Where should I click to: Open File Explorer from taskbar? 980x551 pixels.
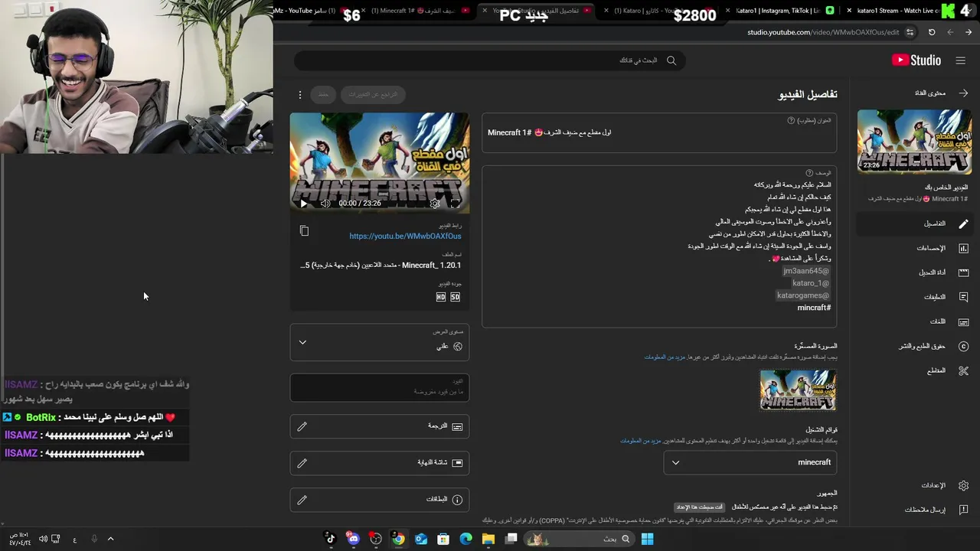click(488, 539)
